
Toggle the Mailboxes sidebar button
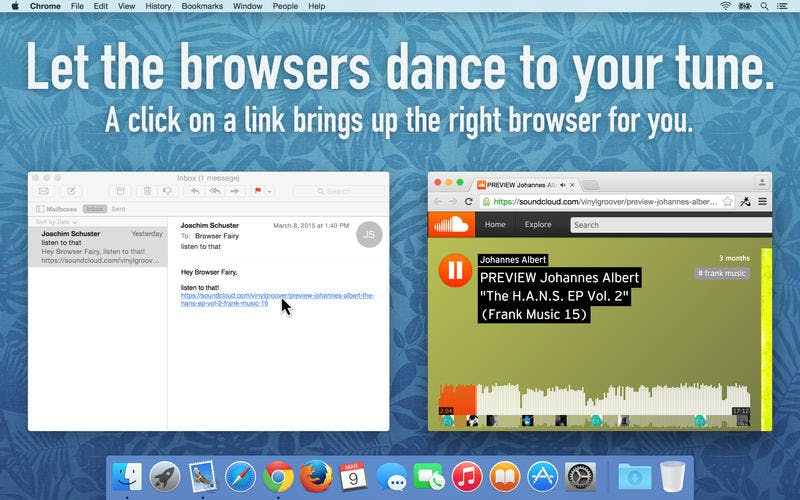point(57,209)
